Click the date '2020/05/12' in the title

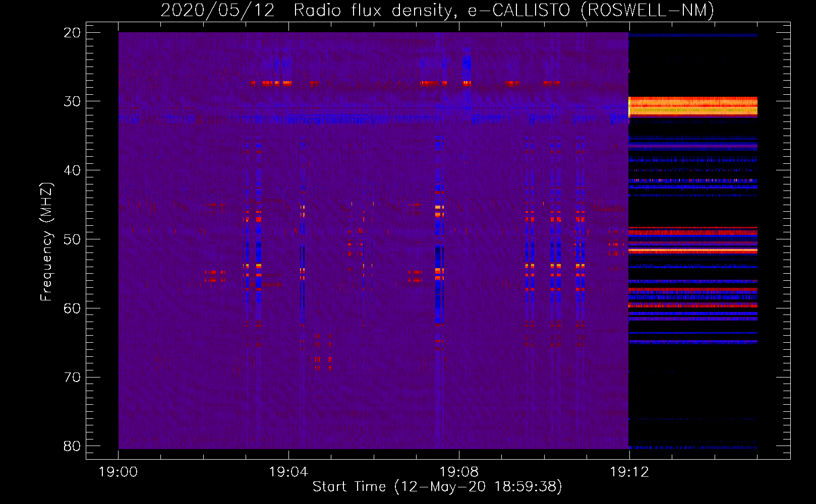pyautogui.click(x=218, y=10)
